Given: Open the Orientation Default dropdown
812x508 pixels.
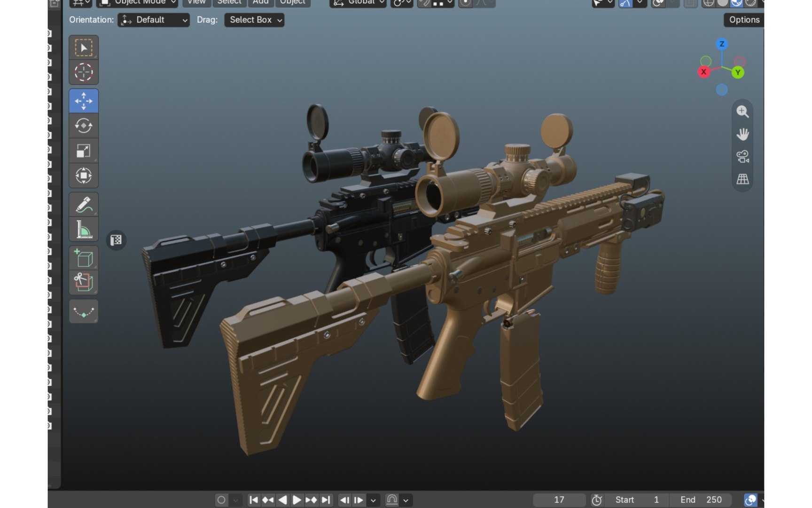Looking at the screenshot, I should pyautogui.click(x=154, y=20).
